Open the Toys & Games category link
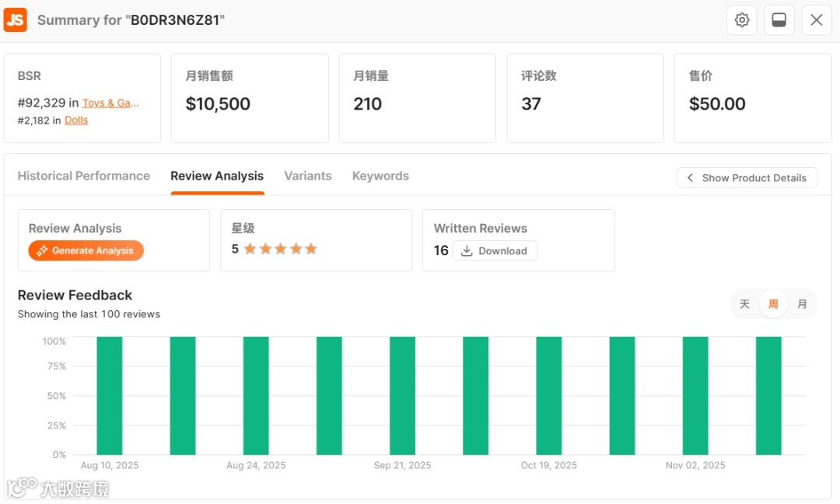Viewport: 840px width, 504px height. coord(111,103)
